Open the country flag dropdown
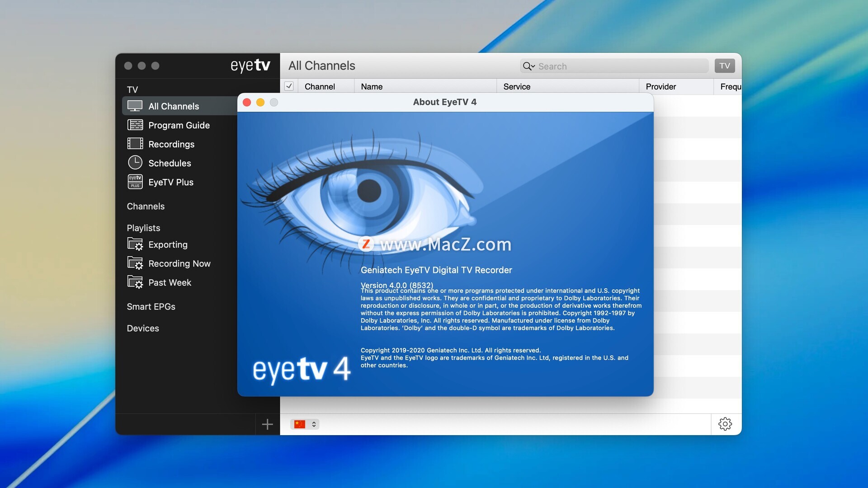The height and width of the screenshot is (488, 868). pos(305,424)
